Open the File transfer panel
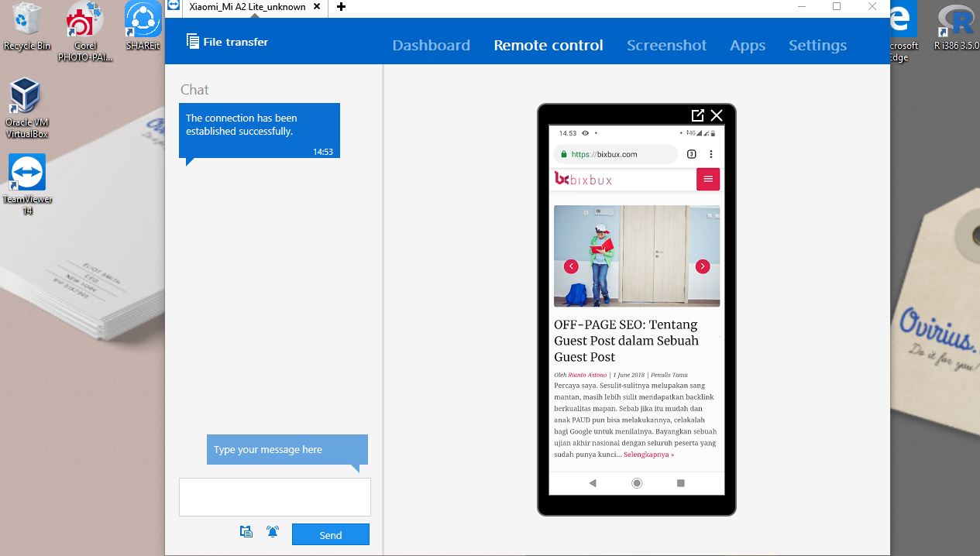 coord(226,43)
